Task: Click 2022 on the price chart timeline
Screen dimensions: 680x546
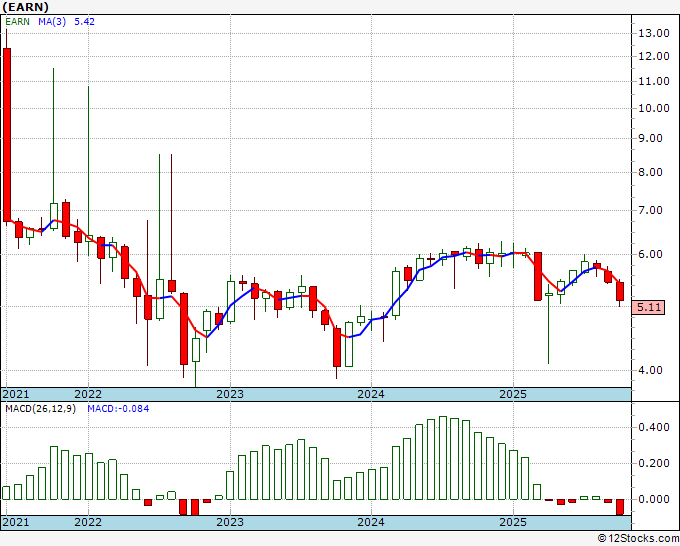Action: [x=88, y=394]
